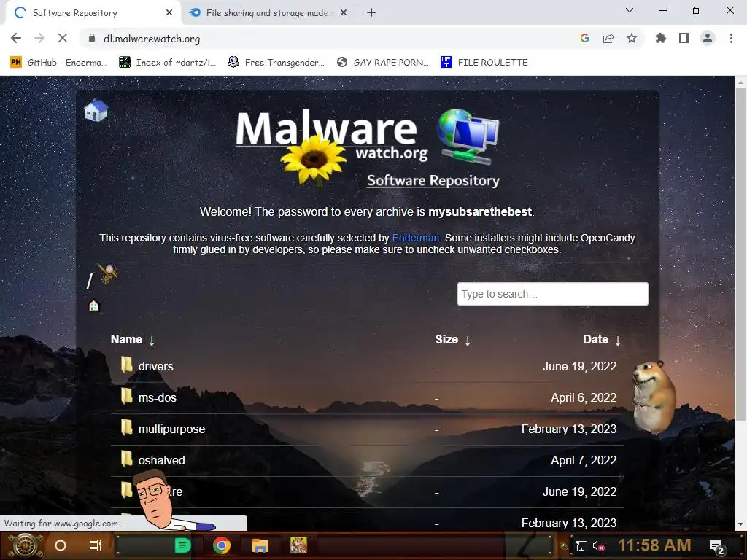Sort by Name column arrow
Viewport: 747px width, 560px height.
(x=152, y=340)
